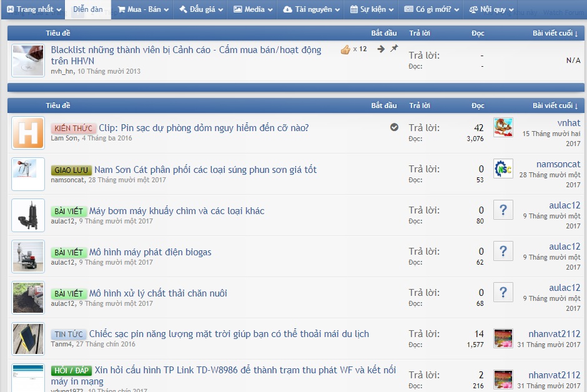Open thread about Nam Sơn Cát súng phun sơn
The height and width of the screenshot is (392, 587).
point(205,170)
